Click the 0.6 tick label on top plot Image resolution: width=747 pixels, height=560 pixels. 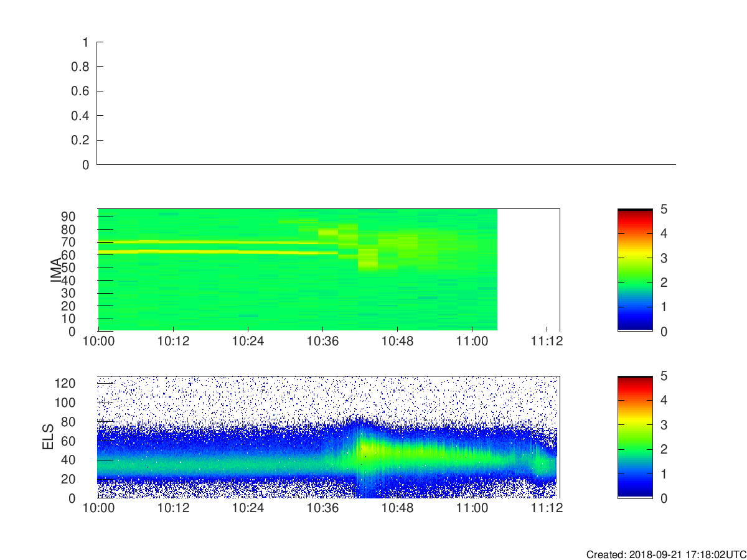(x=82, y=91)
